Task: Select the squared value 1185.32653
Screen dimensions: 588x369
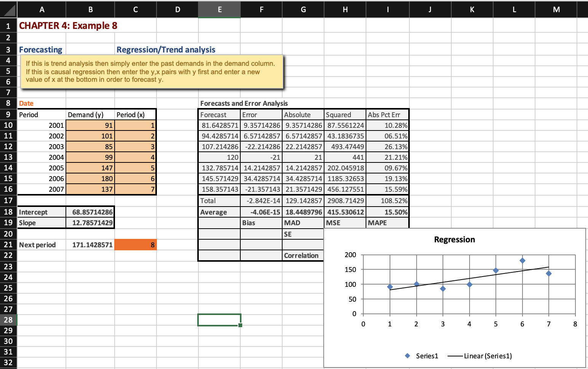Action: 345,178
